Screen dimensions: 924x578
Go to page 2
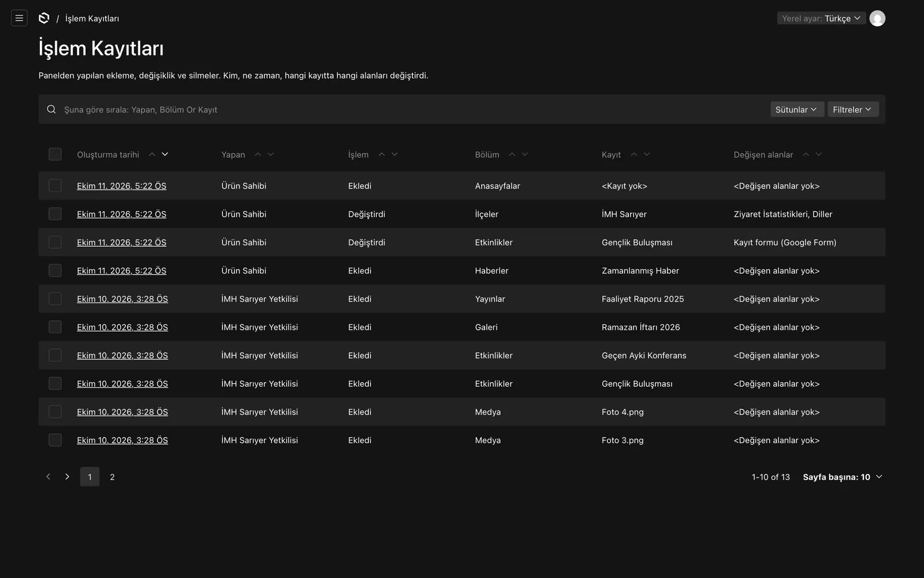tap(112, 477)
